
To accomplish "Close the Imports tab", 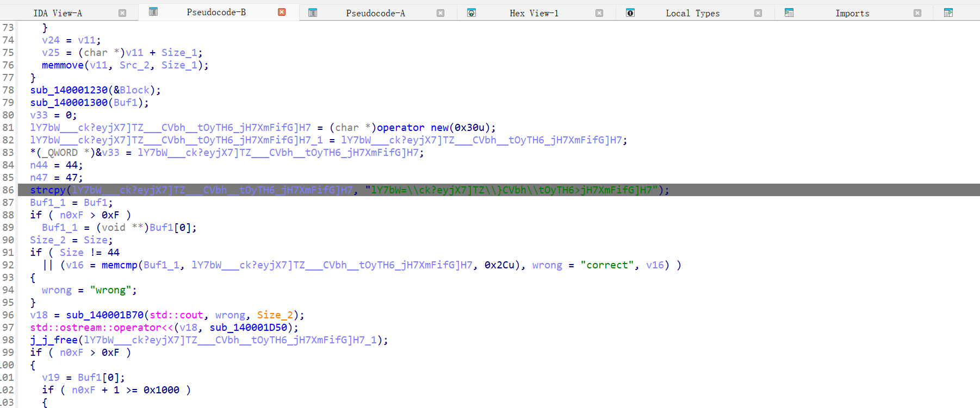I will tap(917, 13).
